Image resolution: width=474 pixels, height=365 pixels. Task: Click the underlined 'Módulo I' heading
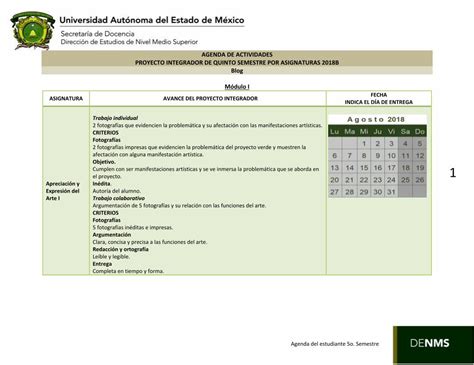[237, 87]
